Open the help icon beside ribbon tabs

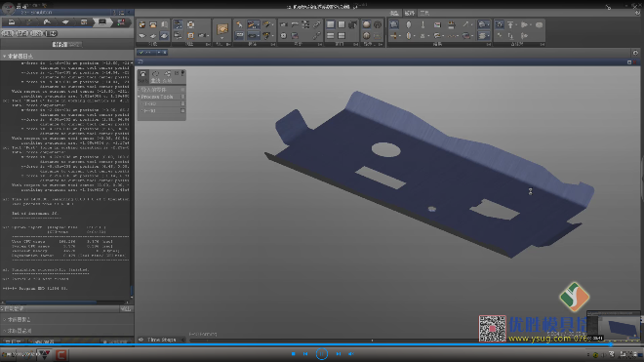point(637,13)
